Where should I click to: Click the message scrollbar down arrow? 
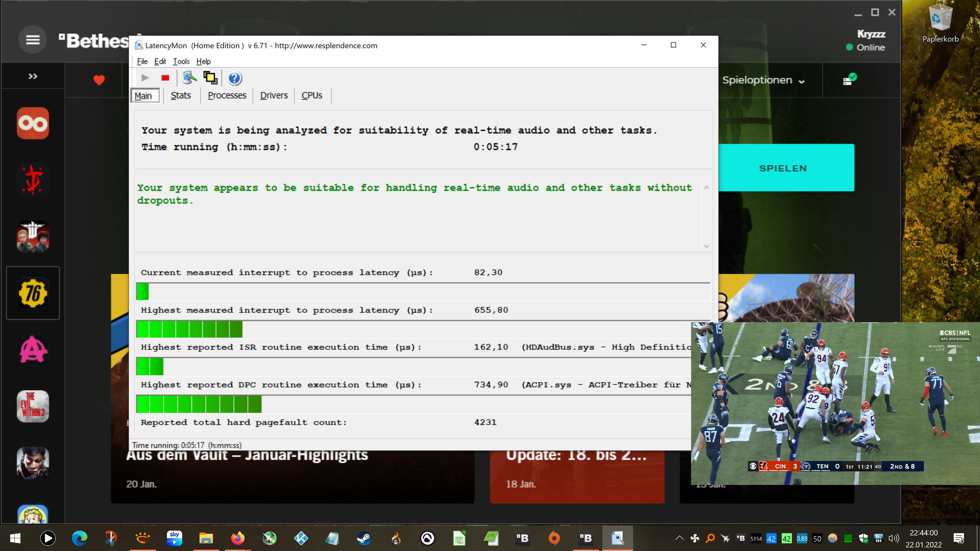click(x=707, y=246)
